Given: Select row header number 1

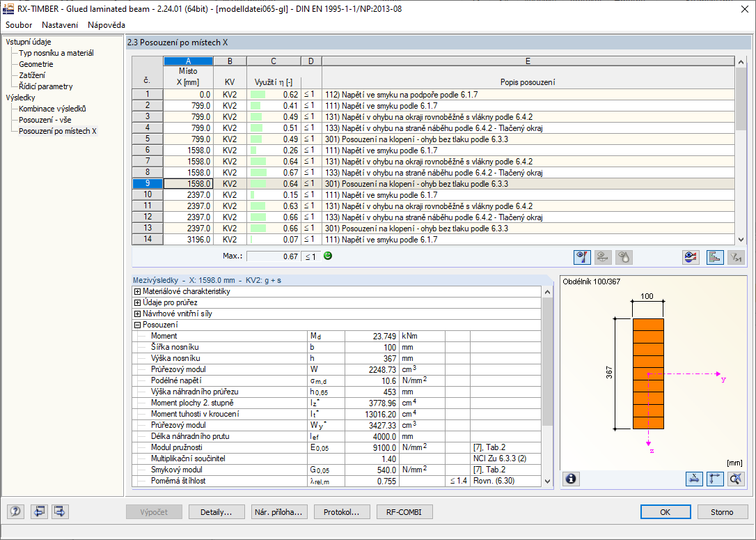Looking at the screenshot, I should 148,95.
